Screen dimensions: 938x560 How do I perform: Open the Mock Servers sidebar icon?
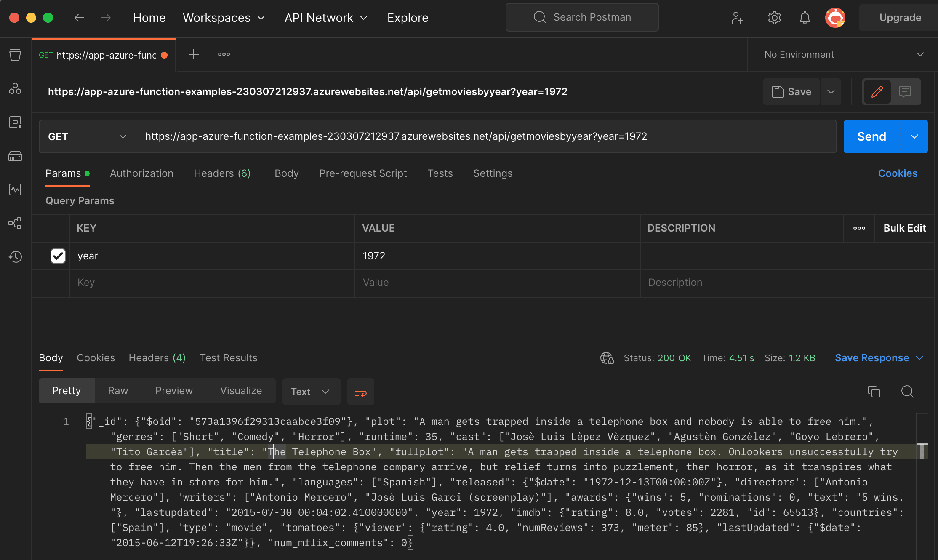pos(15,156)
